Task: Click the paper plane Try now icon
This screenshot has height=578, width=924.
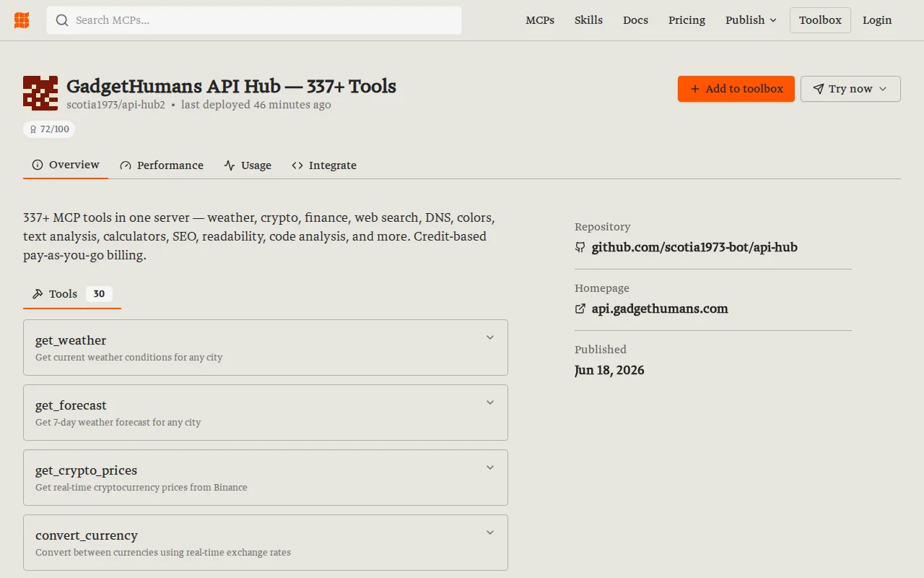Action: (818, 89)
